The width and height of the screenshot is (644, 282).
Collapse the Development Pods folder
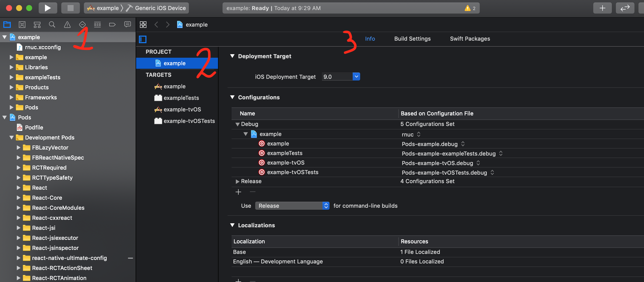point(11,137)
